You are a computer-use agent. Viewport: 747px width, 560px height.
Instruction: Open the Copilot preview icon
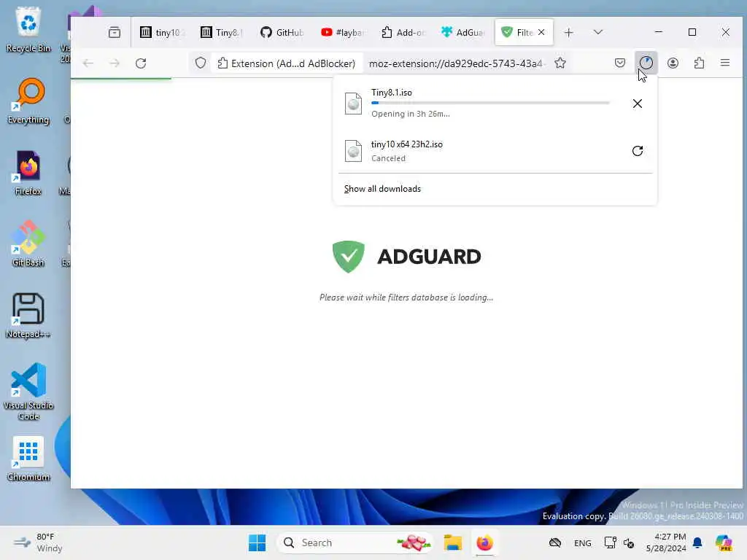click(724, 542)
